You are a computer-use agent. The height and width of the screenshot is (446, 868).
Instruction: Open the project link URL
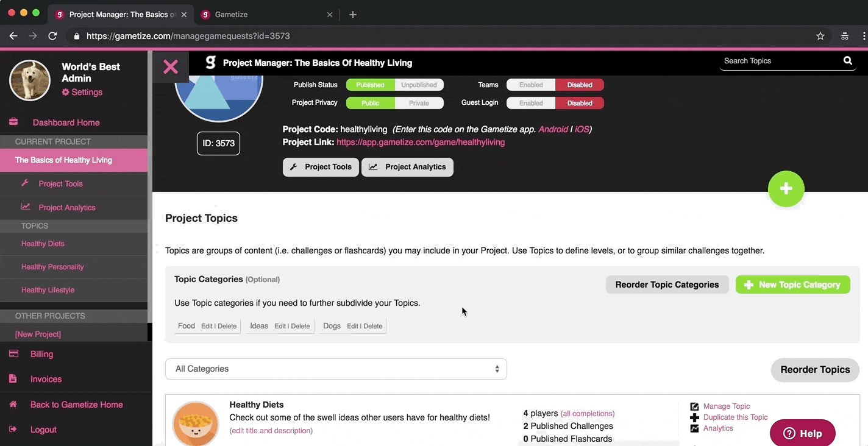421,142
